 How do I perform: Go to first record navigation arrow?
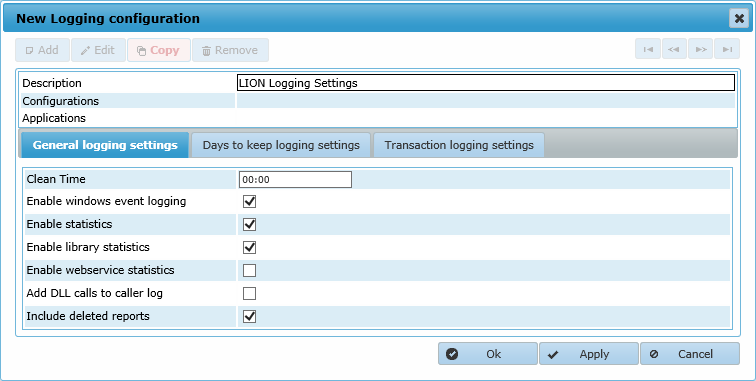648,49
